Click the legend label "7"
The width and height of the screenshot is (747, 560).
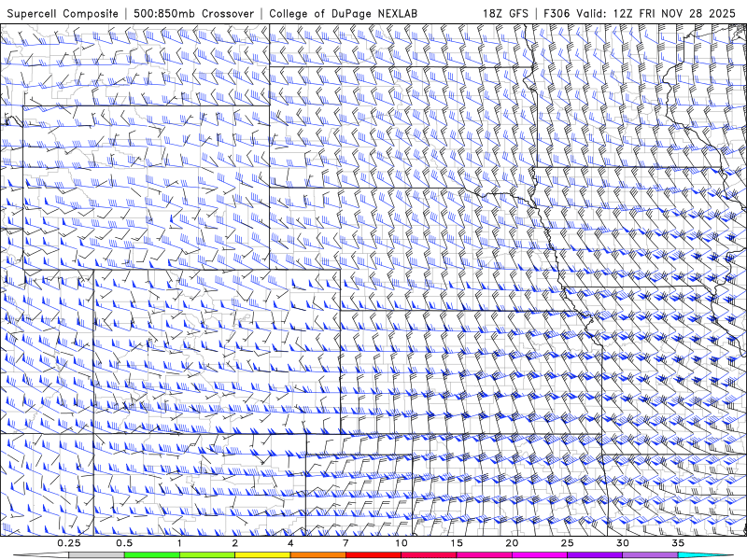(x=345, y=543)
